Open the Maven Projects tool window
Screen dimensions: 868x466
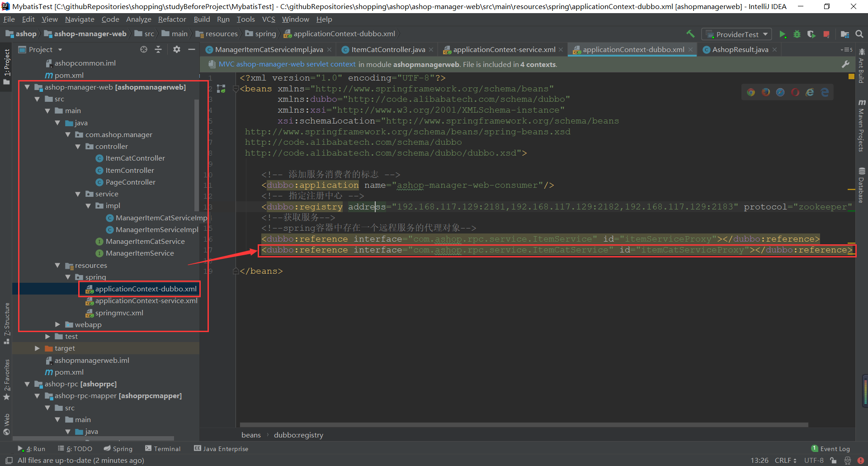pos(862,126)
